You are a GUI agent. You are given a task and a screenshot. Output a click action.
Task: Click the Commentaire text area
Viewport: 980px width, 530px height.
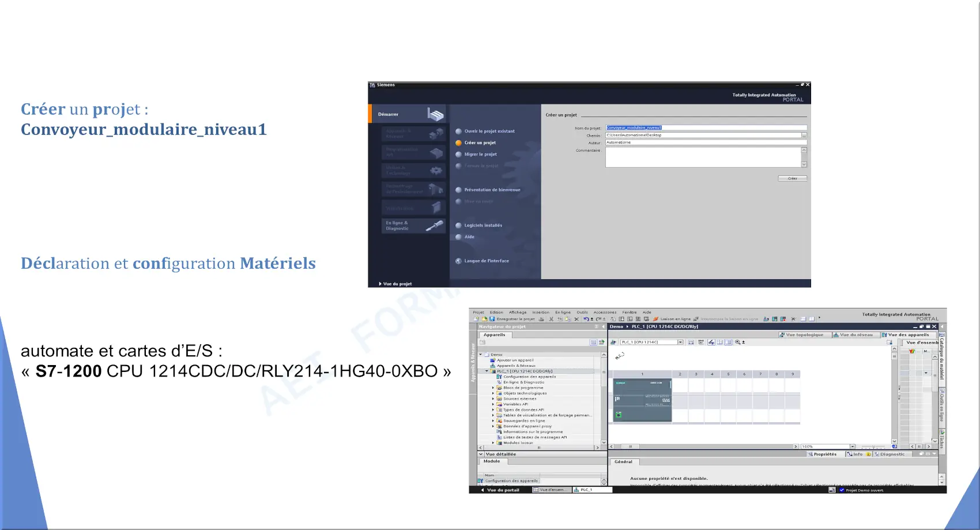pos(703,157)
